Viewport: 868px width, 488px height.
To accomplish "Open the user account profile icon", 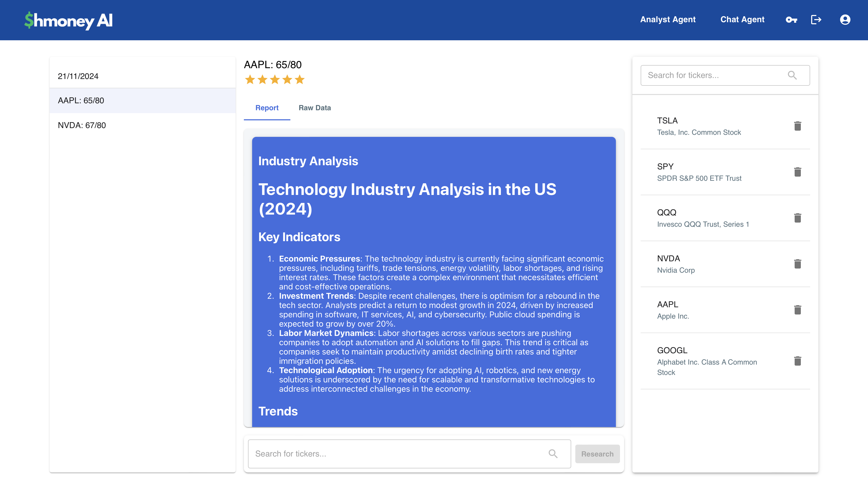I will tap(845, 20).
